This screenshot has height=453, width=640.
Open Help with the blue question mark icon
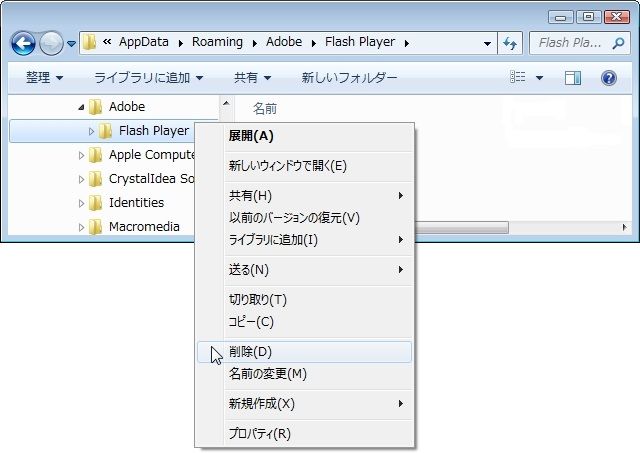click(x=609, y=78)
